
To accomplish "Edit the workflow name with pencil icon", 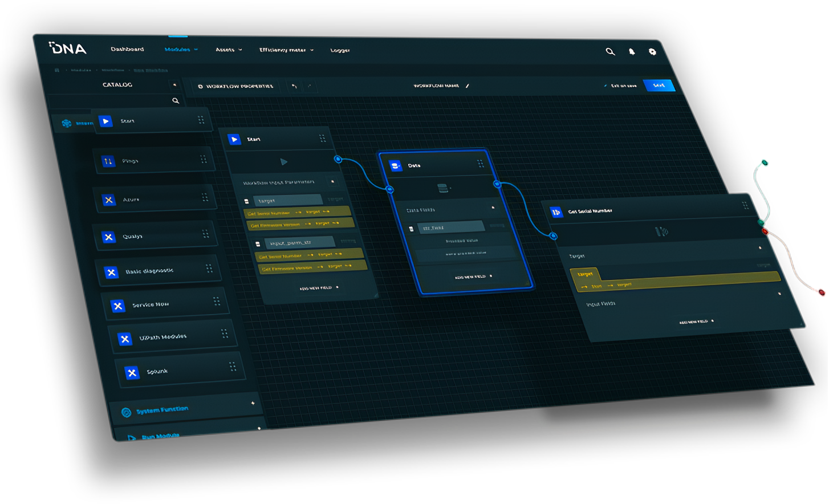I will point(468,86).
